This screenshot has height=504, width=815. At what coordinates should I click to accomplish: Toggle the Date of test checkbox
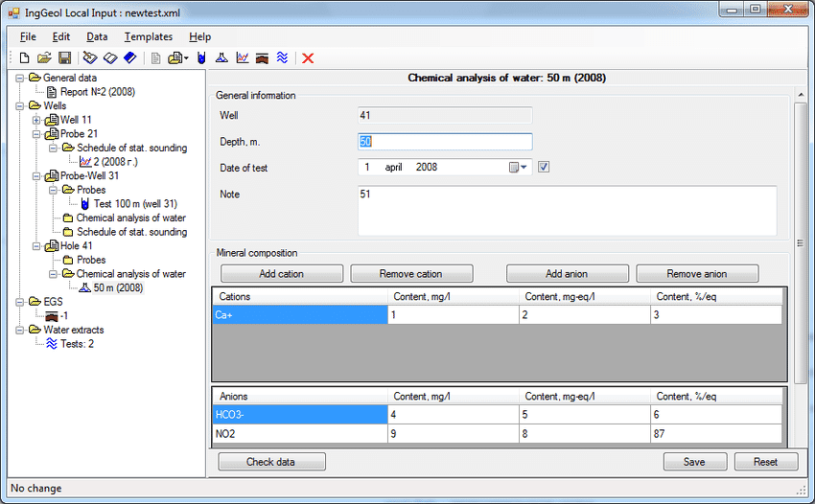tap(544, 167)
